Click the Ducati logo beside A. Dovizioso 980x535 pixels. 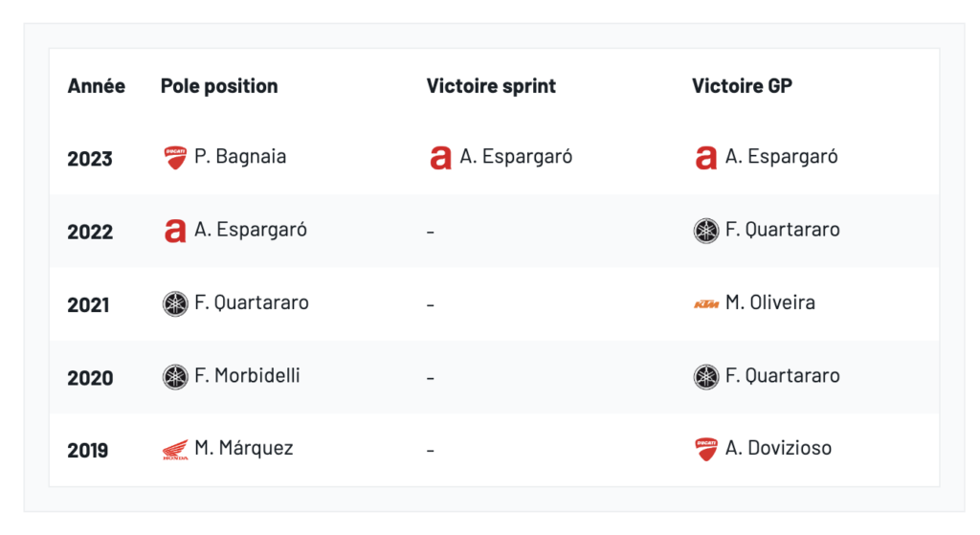click(706, 449)
